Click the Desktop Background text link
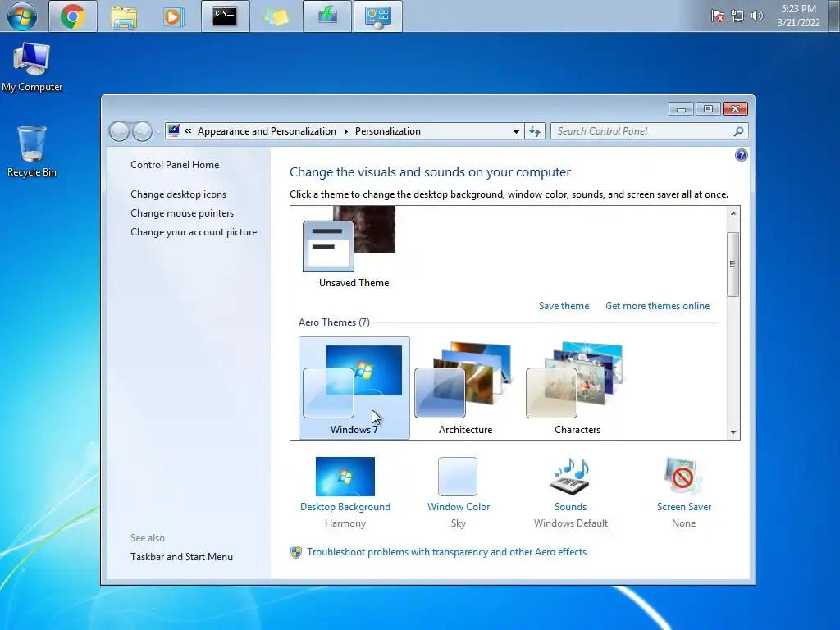This screenshot has width=840, height=630. 345,507
